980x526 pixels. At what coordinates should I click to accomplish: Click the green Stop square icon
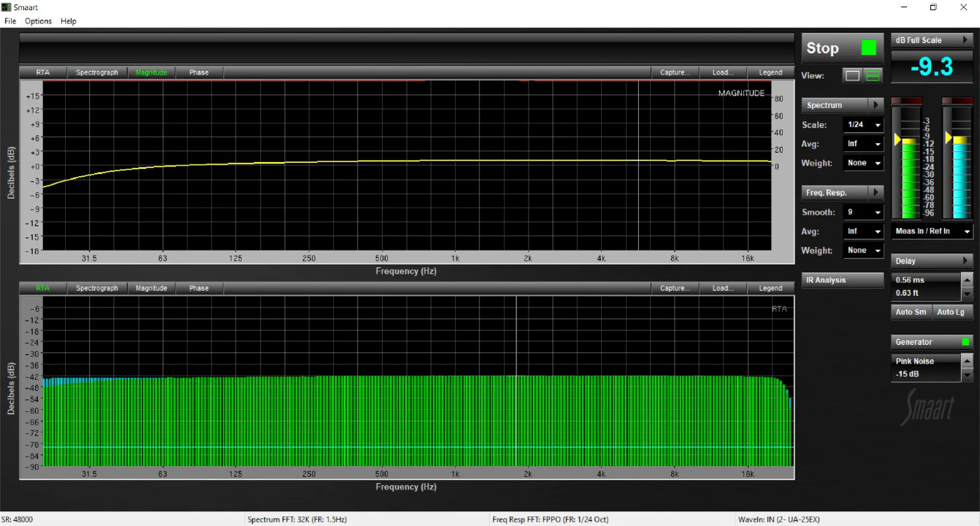pyautogui.click(x=868, y=47)
